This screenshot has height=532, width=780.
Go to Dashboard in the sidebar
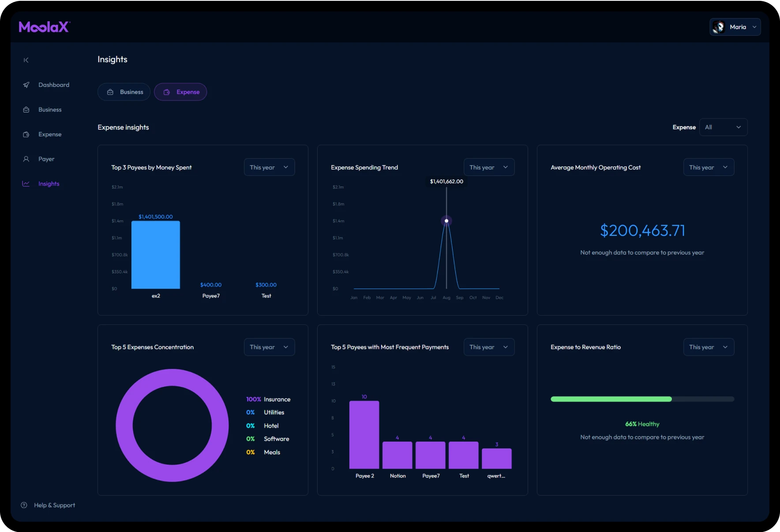click(54, 85)
